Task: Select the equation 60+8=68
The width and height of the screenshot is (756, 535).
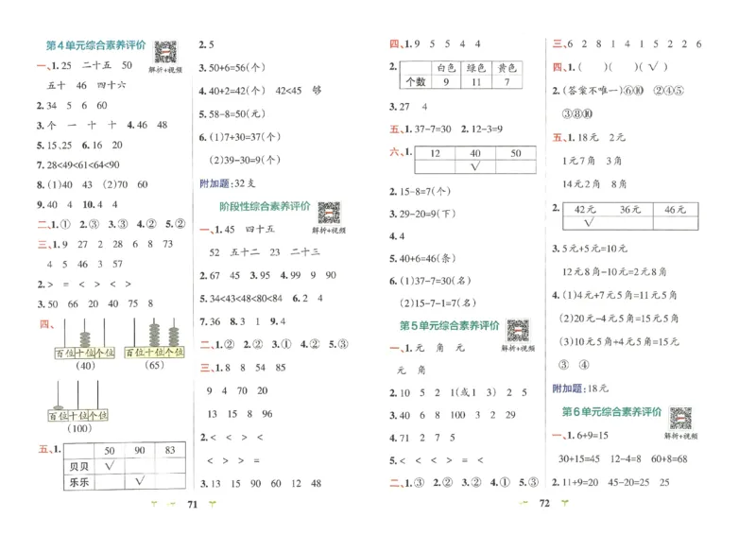Action: coord(669,459)
